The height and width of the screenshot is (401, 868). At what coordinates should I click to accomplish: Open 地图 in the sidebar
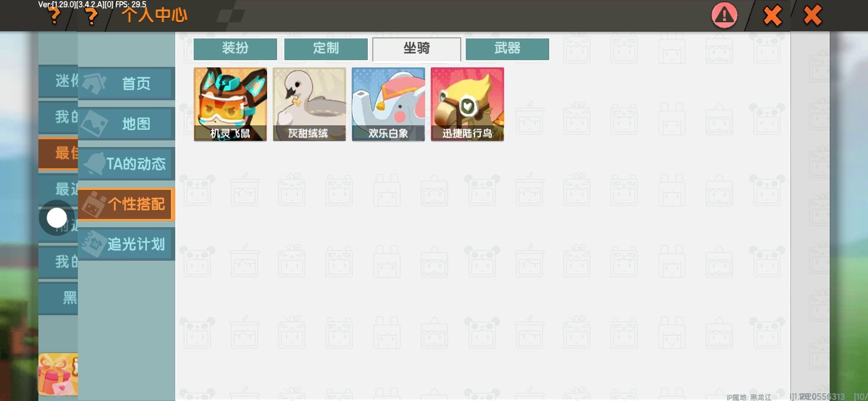click(126, 124)
